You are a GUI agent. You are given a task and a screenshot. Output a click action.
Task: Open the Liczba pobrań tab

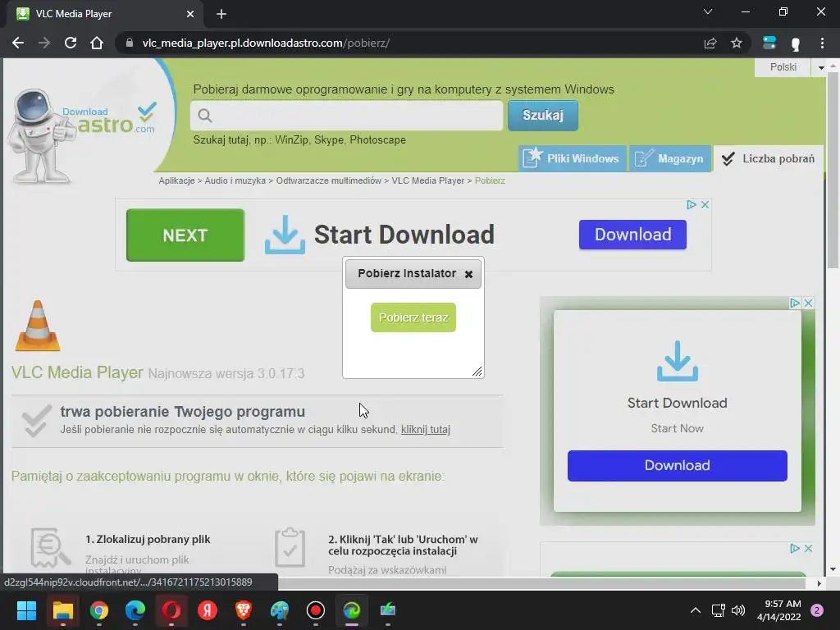click(x=768, y=158)
